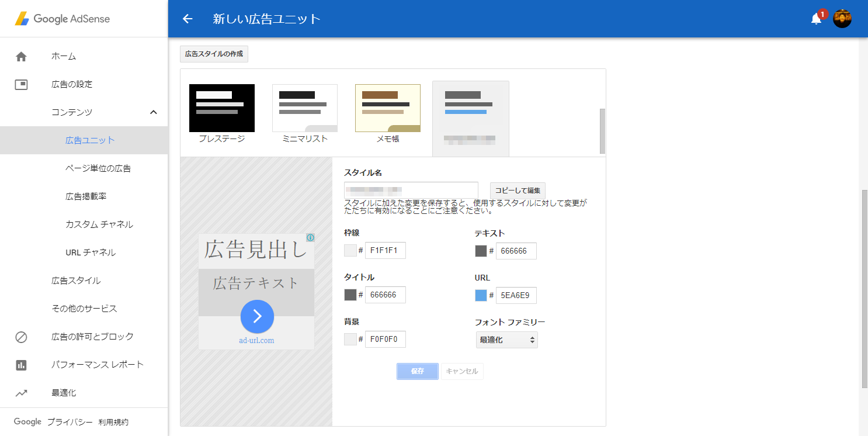This screenshot has height=436, width=868.
Task: Open the フォント ファミリー dropdown
Action: pyautogui.click(x=506, y=340)
